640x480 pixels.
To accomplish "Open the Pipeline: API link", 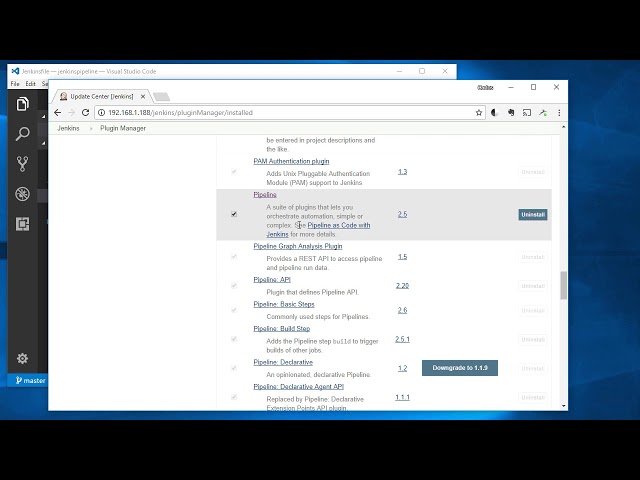I will click(x=272, y=280).
